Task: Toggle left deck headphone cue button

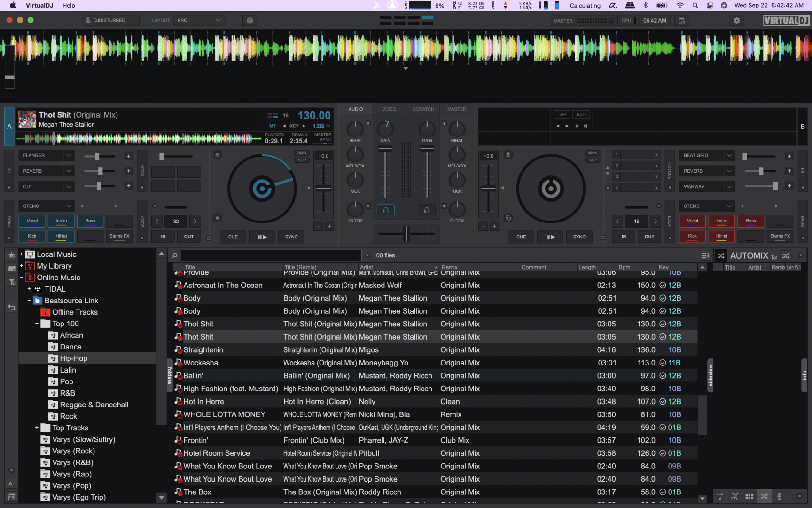Action: click(385, 210)
